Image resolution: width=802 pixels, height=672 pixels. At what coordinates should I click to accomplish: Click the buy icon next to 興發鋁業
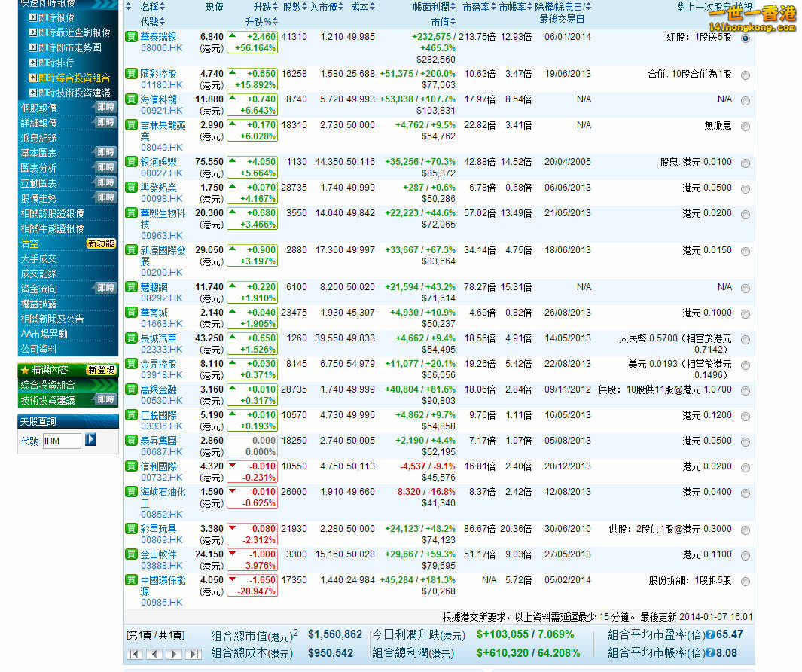click(x=132, y=187)
